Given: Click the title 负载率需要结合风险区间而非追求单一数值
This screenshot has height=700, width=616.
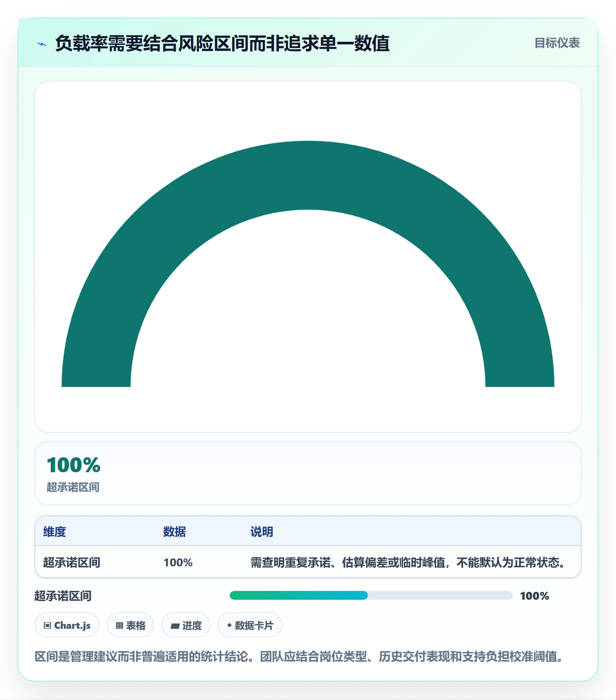Looking at the screenshot, I should (222, 44).
